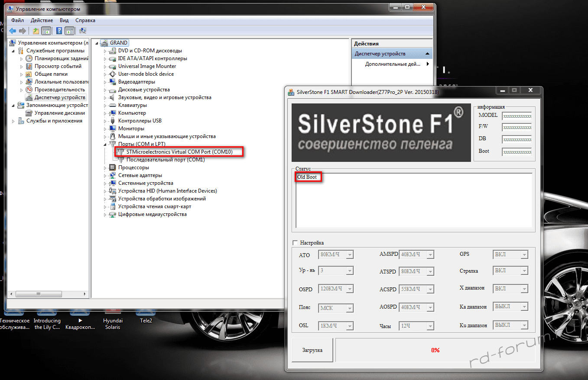
Task: Click the MODEL information field
Action: (x=517, y=116)
